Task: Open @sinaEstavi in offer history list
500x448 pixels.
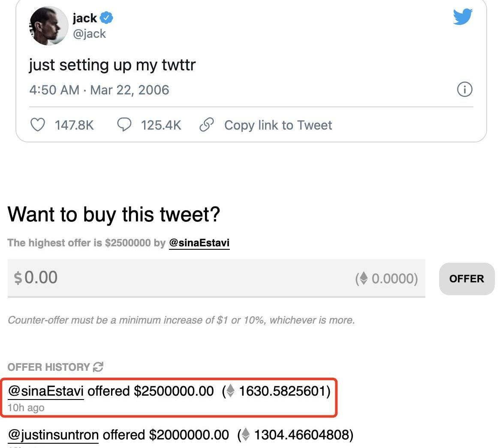Action: tap(46, 391)
